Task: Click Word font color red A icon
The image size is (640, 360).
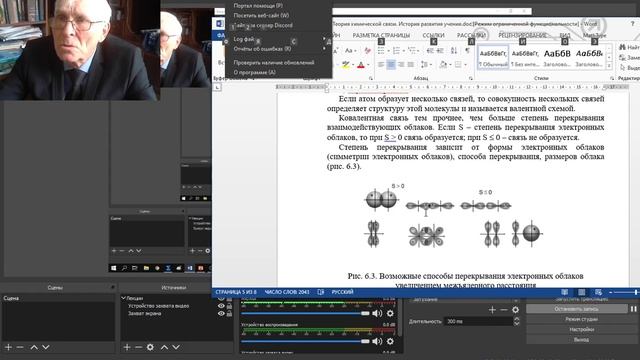Action: click(361, 64)
